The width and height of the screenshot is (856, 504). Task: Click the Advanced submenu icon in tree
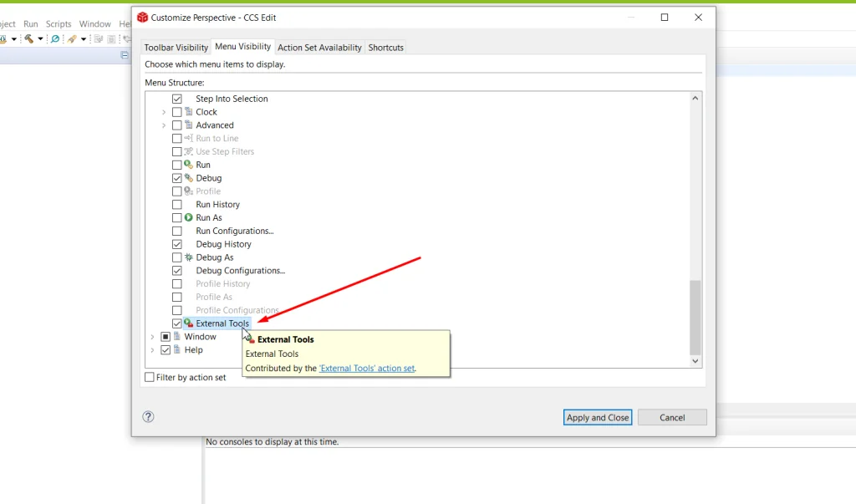pyautogui.click(x=188, y=125)
